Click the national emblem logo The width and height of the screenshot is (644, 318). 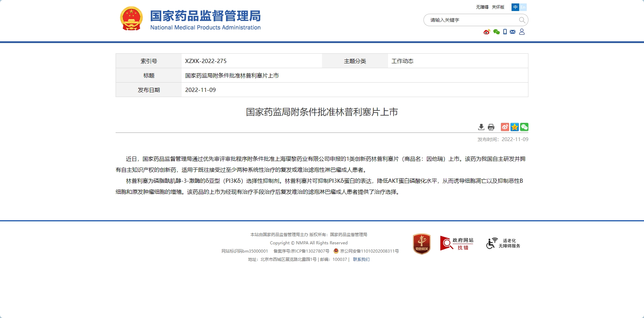pos(131,18)
